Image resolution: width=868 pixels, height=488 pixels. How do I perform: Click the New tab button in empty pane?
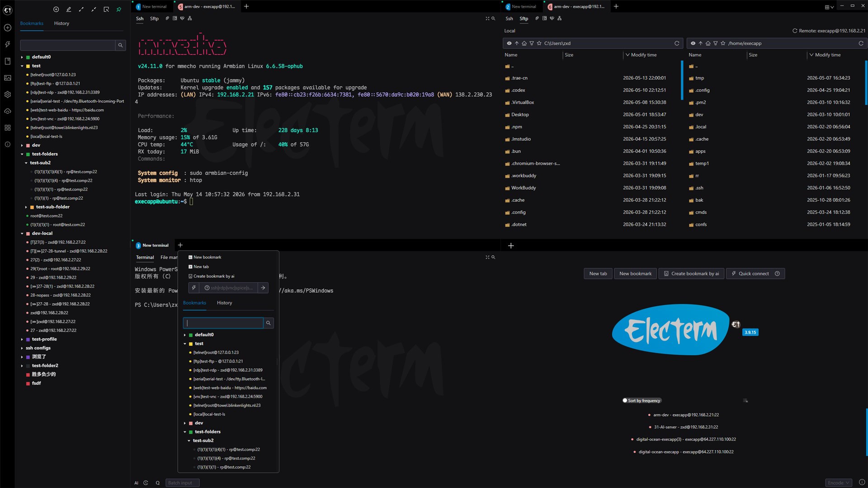click(598, 273)
